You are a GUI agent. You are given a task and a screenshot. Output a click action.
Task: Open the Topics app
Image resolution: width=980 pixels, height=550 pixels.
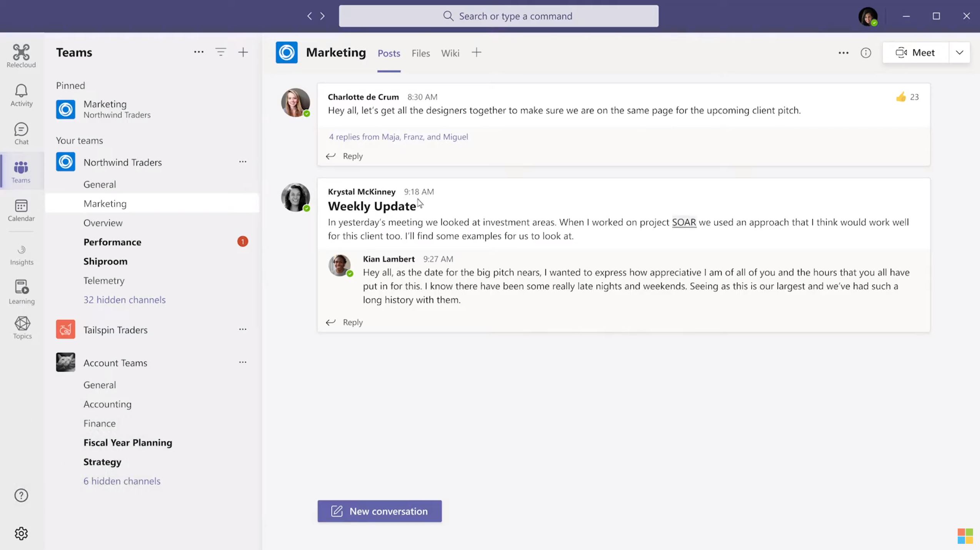[x=22, y=328]
